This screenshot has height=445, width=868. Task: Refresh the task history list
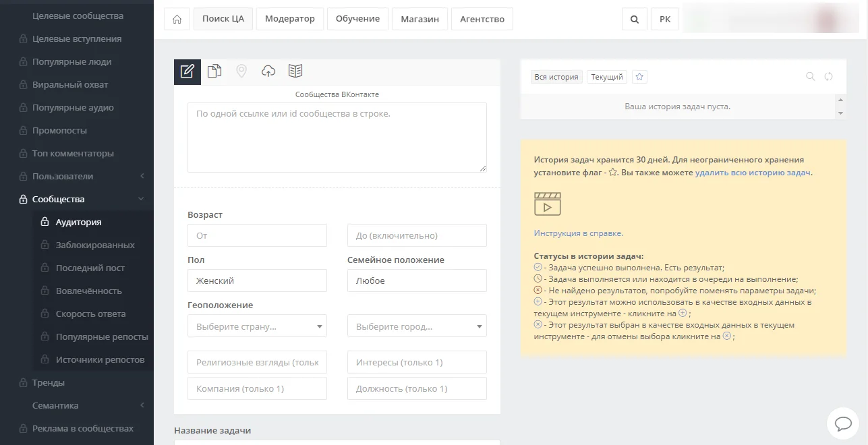coord(829,77)
